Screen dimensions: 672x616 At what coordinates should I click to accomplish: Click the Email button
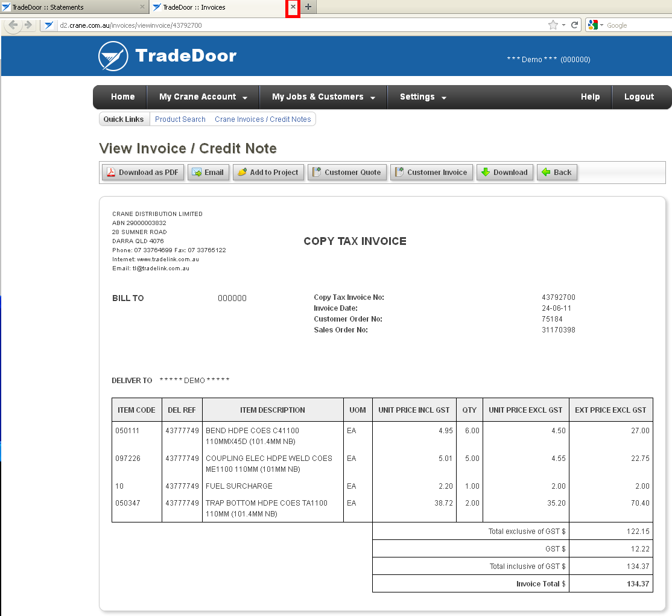[x=208, y=173]
